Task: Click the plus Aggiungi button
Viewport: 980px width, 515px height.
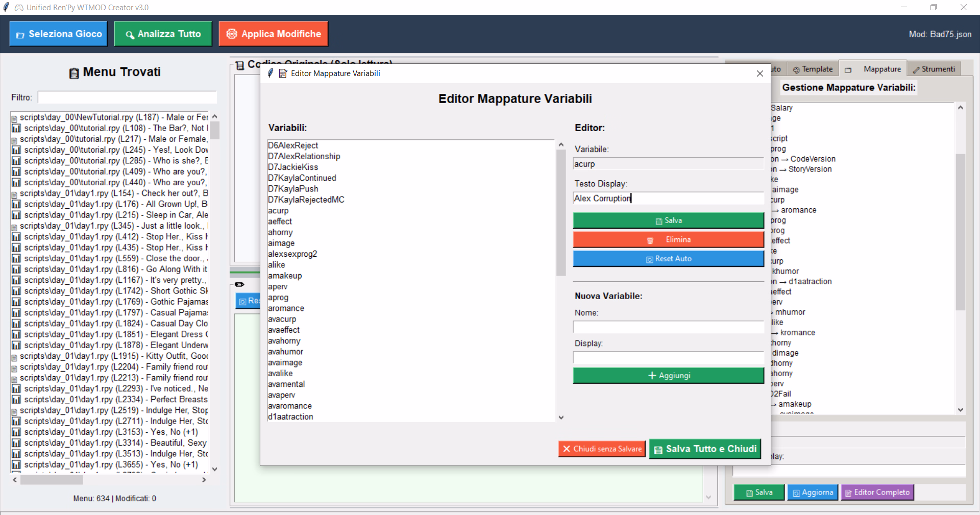Action: point(668,376)
